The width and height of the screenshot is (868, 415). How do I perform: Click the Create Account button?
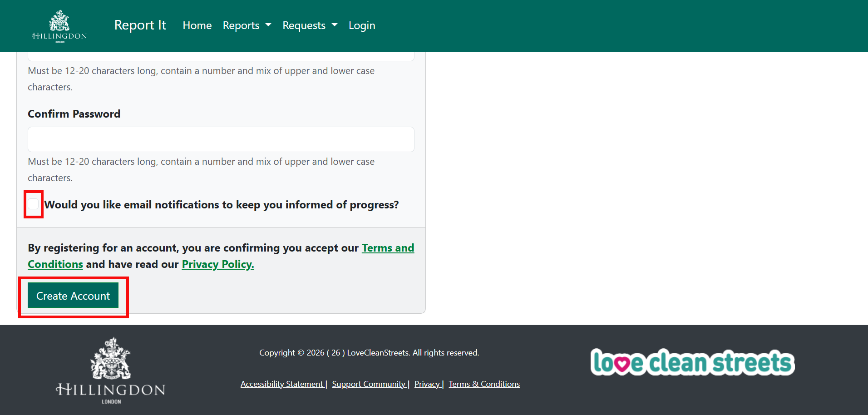click(x=73, y=296)
